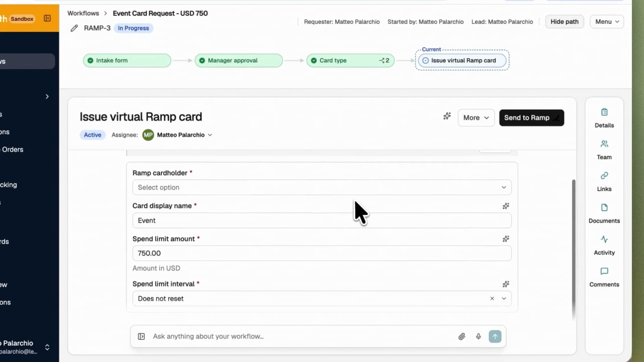The image size is (644, 362).
Task: Click the In Progress status badge
Action: tap(133, 28)
